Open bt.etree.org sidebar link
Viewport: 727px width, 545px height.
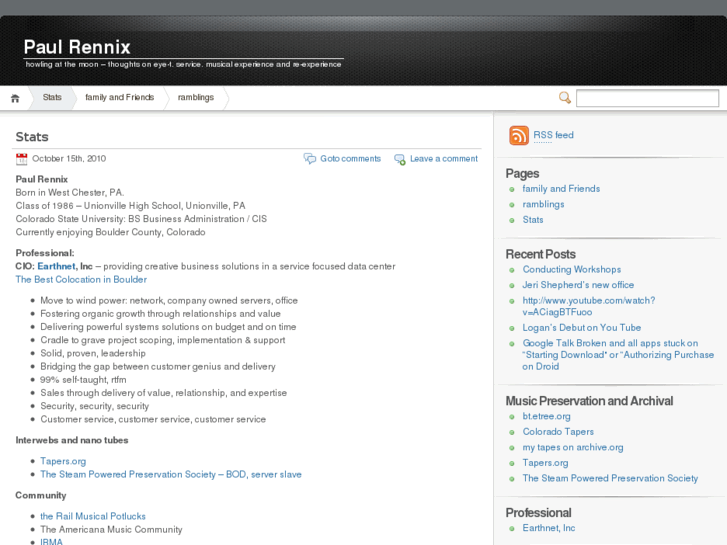tap(546, 417)
